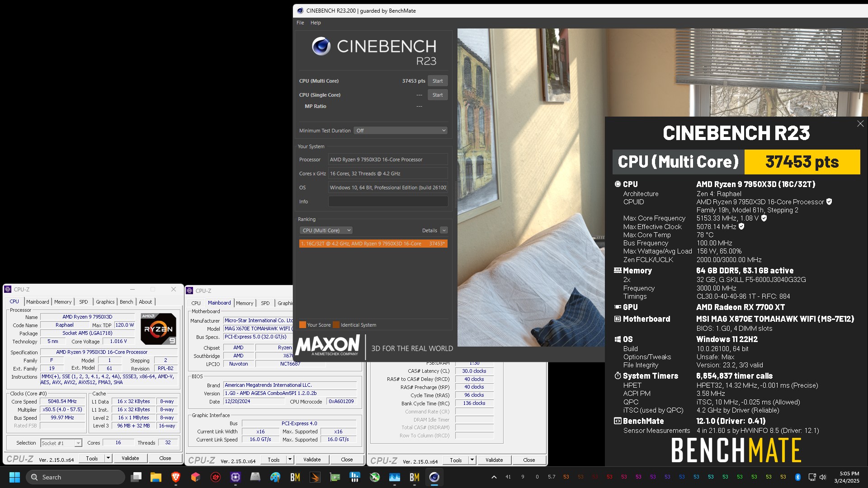Image resolution: width=868 pixels, height=488 pixels.
Task: Click the Core Speed 5048.54 MHz value
Action: point(62,401)
